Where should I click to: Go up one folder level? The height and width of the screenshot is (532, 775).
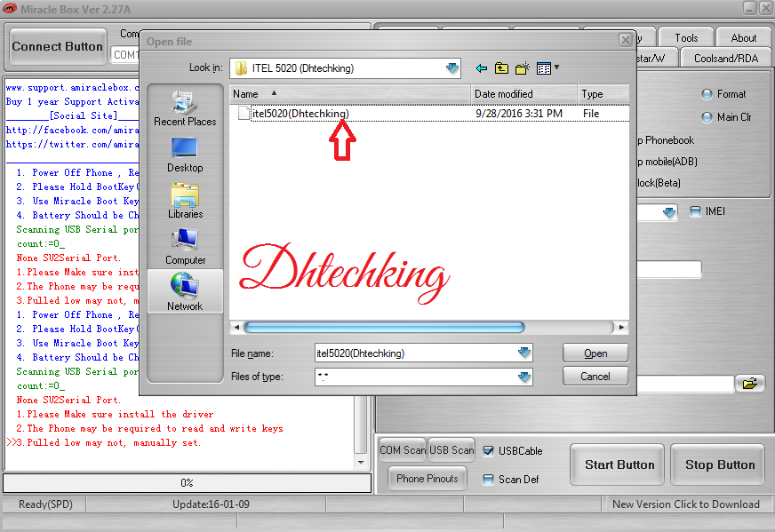click(x=501, y=68)
